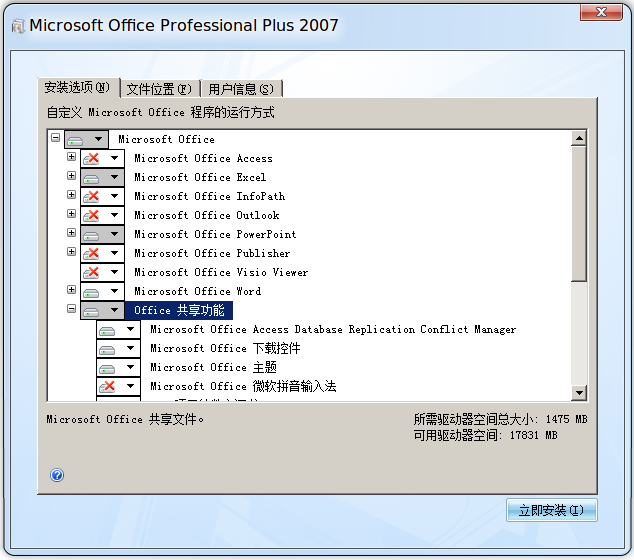Screen dimensions: 634x560
Task: Expand the Microsoft Office Word node
Action: (x=72, y=290)
